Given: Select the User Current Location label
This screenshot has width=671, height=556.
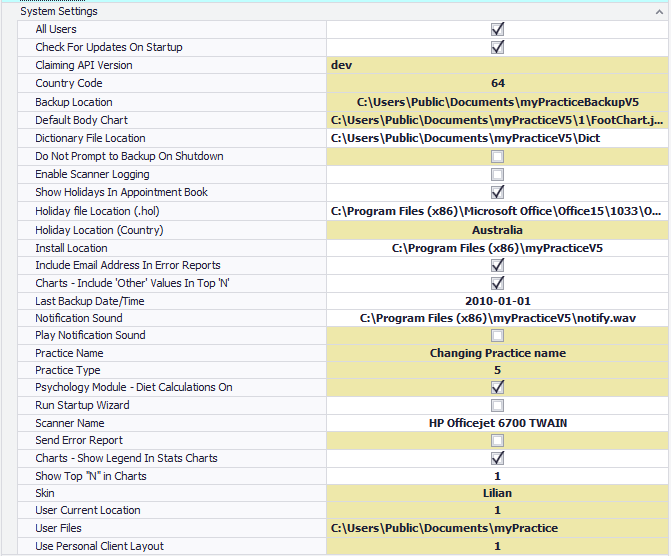Looking at the screenshot, I should [x=88, y=510].
